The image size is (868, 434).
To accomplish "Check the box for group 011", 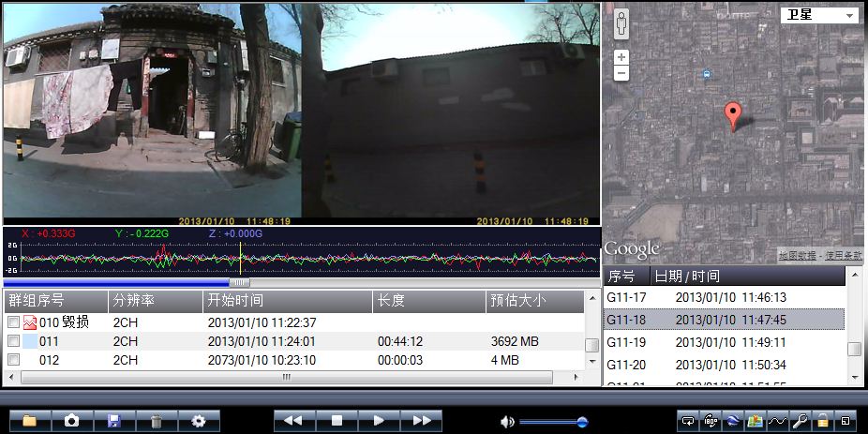I will [13, 341].
